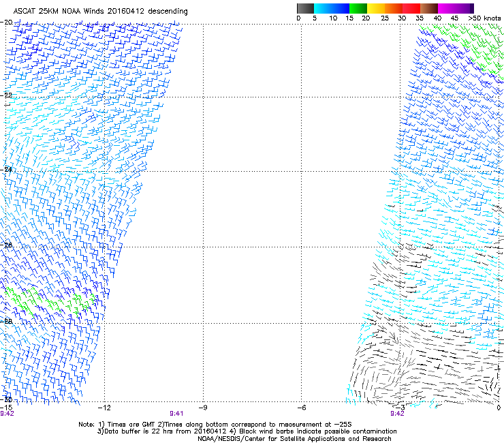
Task: Click the longitude label '-15'
Action: [6, 408]
